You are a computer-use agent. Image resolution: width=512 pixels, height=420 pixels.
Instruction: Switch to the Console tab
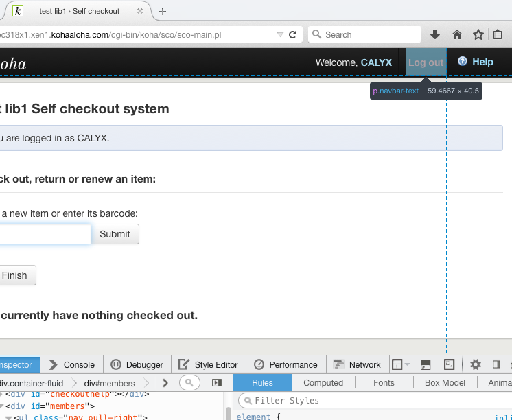coord(72,364)
